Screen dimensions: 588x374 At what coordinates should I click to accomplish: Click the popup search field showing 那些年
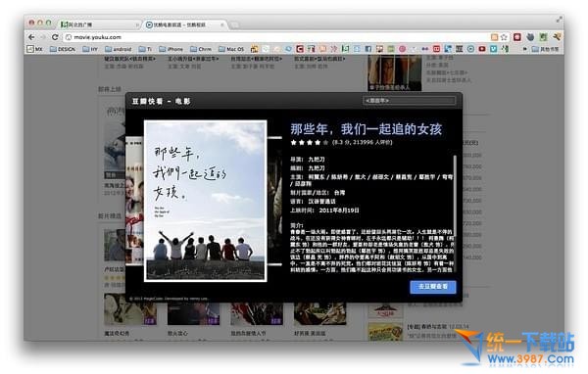pos(409,101)
